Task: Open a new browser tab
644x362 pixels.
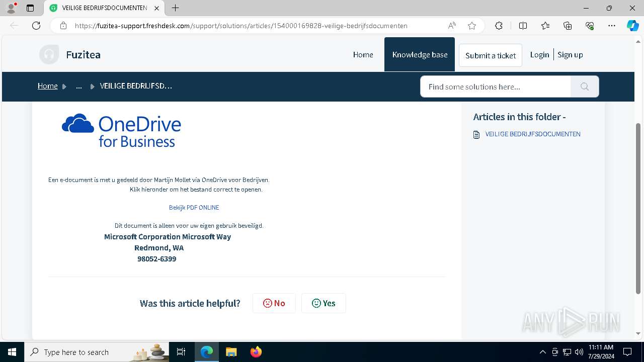Action: [x=175, y=8]
